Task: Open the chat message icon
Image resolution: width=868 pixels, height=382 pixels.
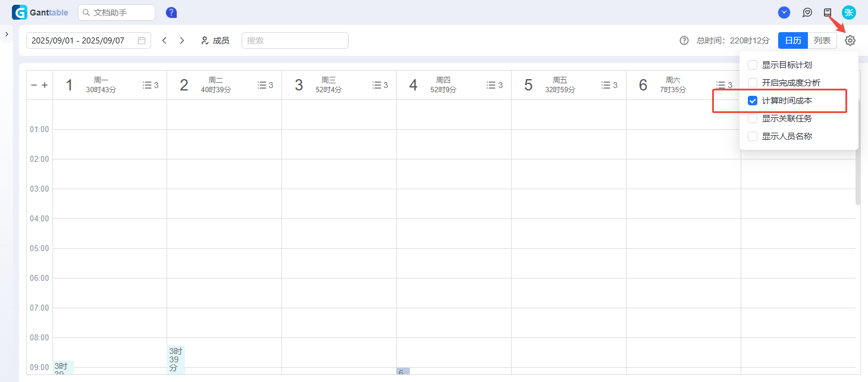Action: (x=807, y=12)
